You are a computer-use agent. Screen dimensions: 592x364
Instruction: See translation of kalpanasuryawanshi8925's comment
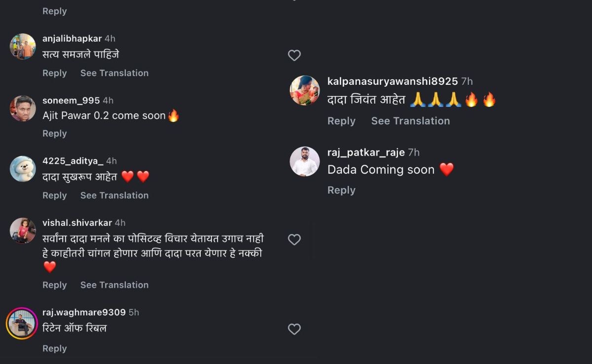pos(410,121)
